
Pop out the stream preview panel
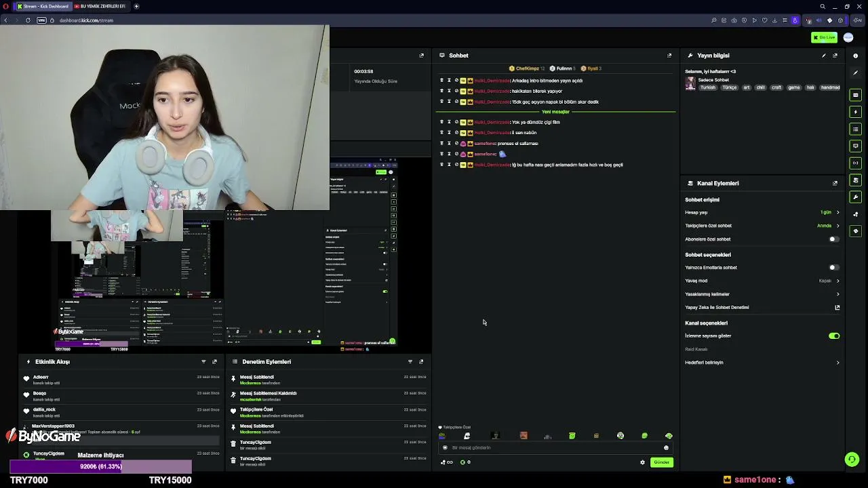point(421,56)
